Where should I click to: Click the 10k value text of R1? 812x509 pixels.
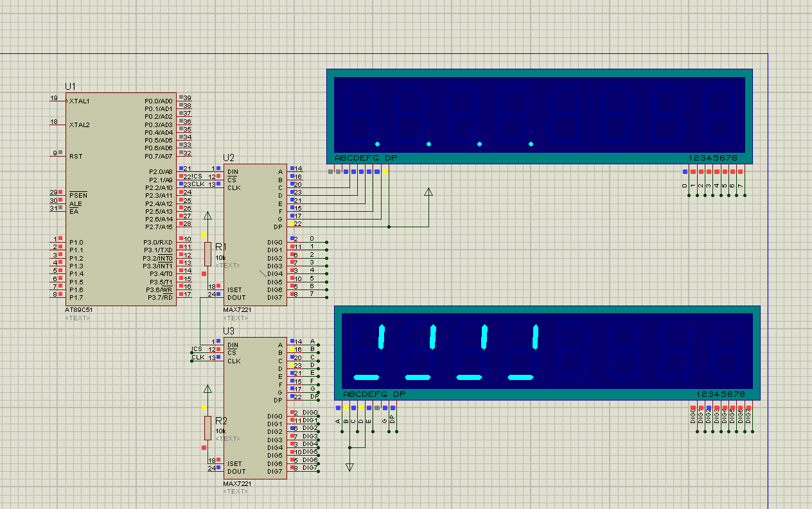pyautogui.click(x=220, y=258)
